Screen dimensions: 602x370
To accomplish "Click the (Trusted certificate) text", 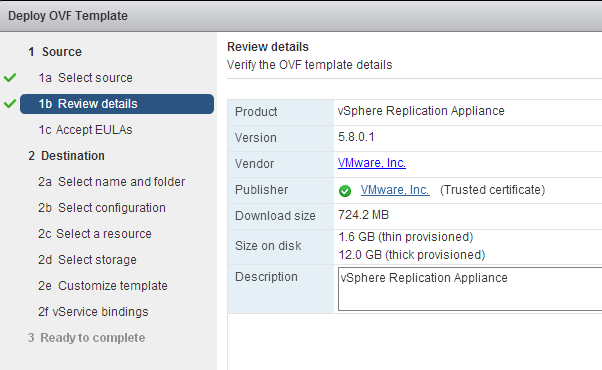I will [493, 190].
